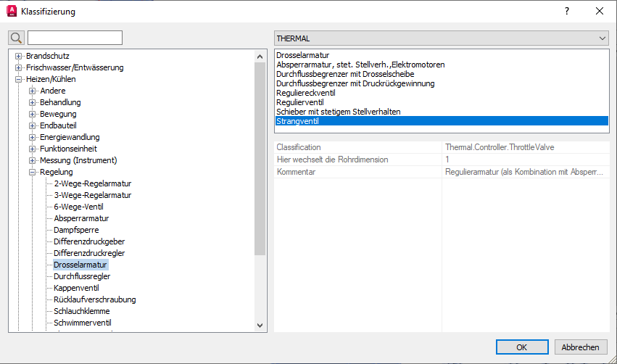Image resolution: width=617 pixels, height=364 pixels.
Task: Select Schlauchklemme tree item
Action: click(81, 311)
